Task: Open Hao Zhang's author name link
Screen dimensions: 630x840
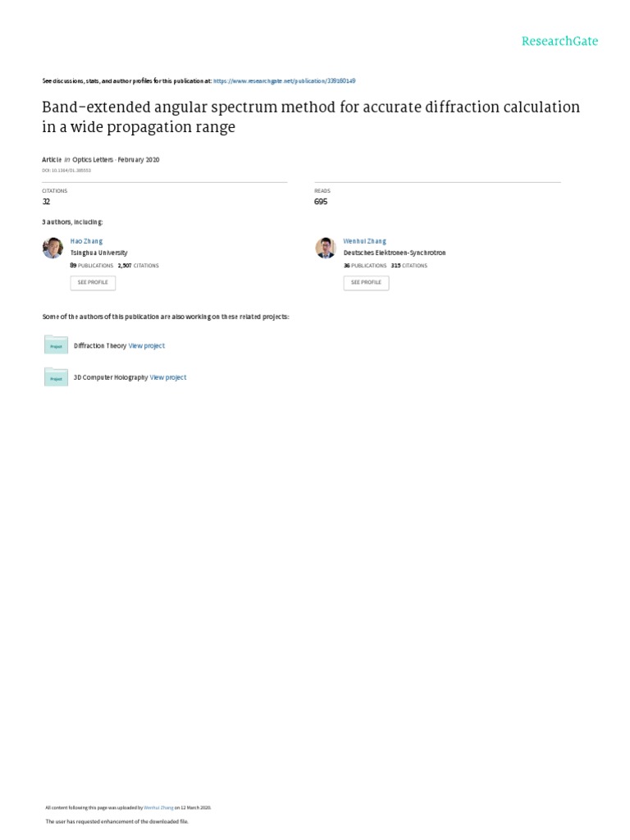Action: [x=86, y=241]
